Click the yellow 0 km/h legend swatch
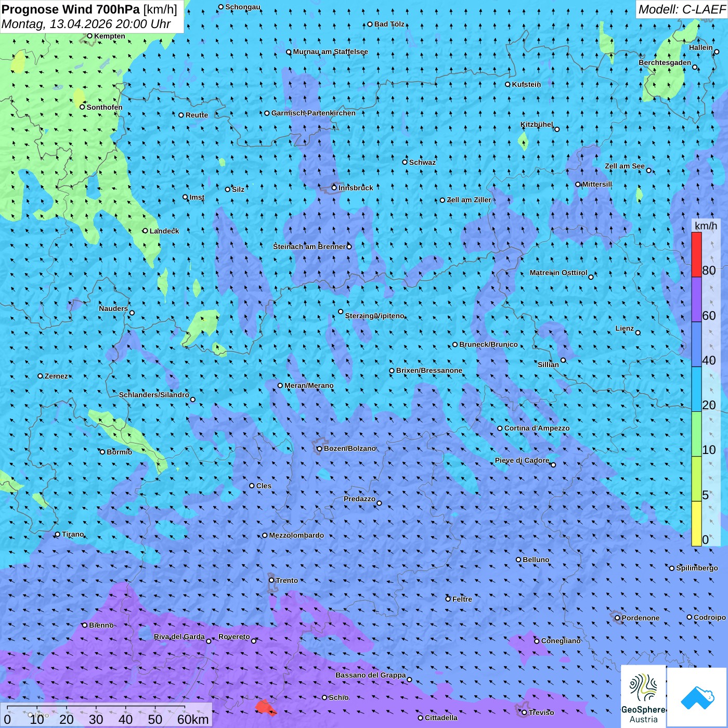Viewport: 728px width, 728px height. (x=696, y=524)
